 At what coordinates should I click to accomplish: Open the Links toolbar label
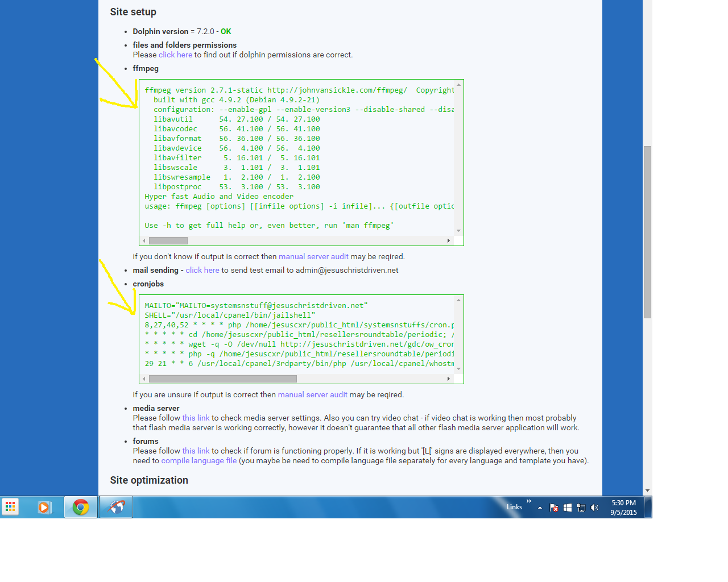pyautogui.click(x=514, y=507)
